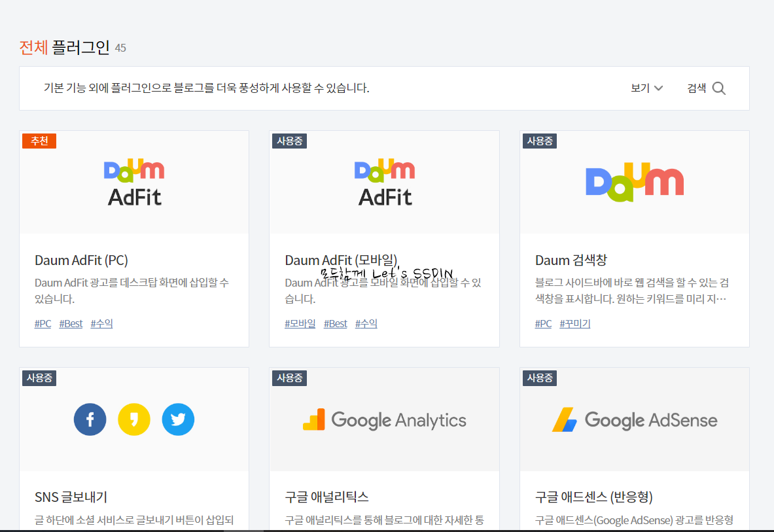Click the Daum 검색창 description text
774x532 pixels.
632,291
